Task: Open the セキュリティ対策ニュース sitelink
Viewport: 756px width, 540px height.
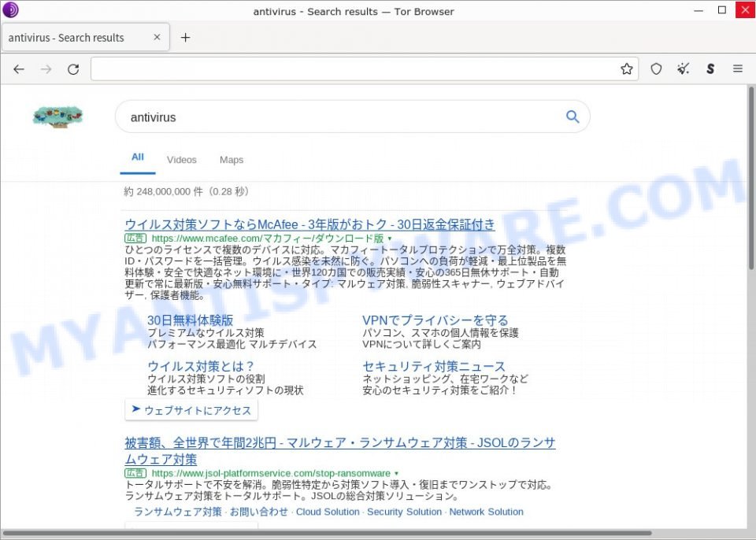Action: tap(434, 367)
